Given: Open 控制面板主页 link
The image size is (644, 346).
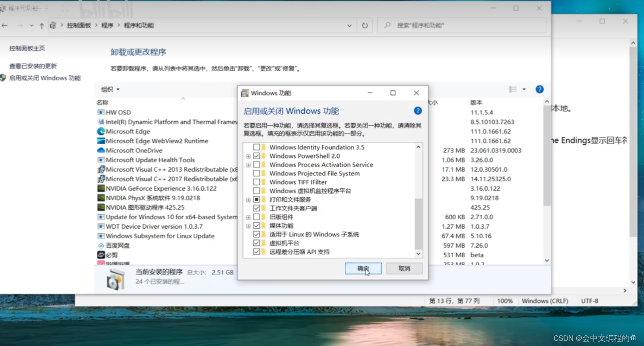Looking at the screenshot, I should pos(27,48).
